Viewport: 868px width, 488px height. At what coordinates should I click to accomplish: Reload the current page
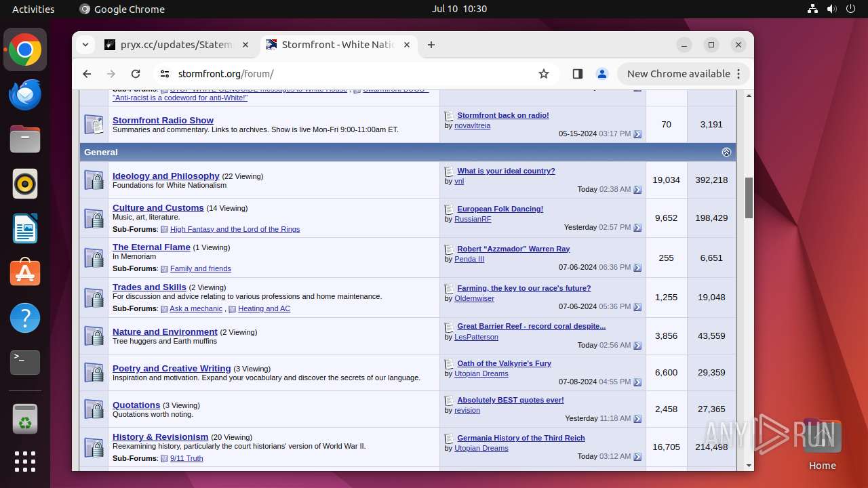(x=136, y=74)
